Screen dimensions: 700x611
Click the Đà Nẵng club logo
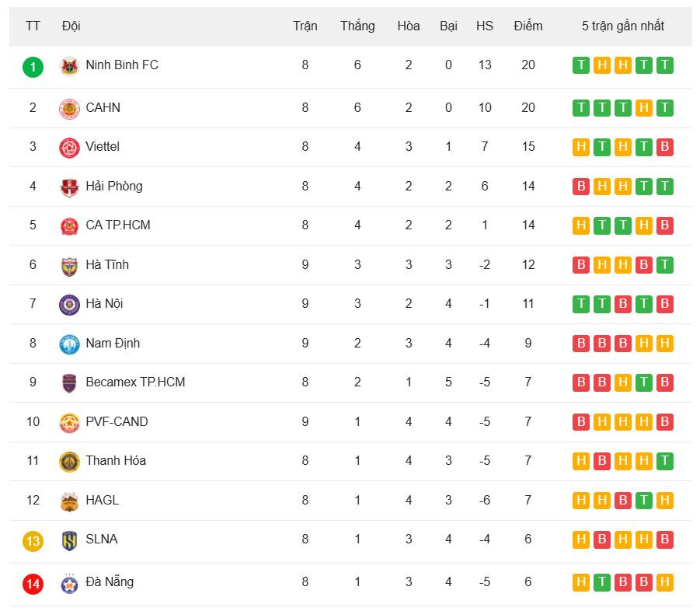click(69, 583)
